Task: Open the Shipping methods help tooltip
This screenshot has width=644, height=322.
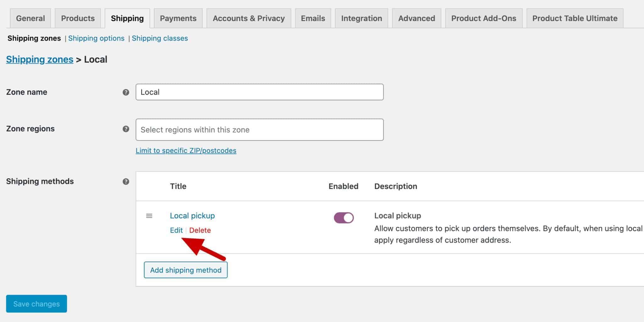Action: click(125, 181)
